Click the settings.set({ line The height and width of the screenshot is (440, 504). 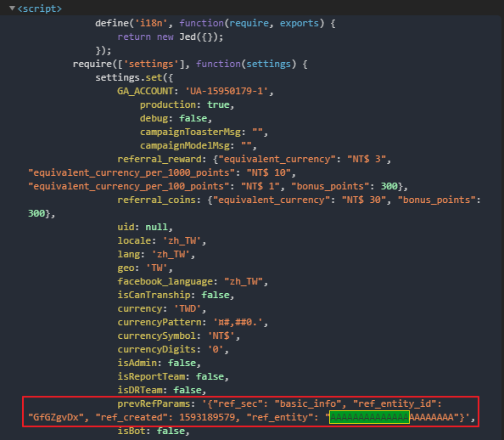pyautogui.click(x=134, y=77)
